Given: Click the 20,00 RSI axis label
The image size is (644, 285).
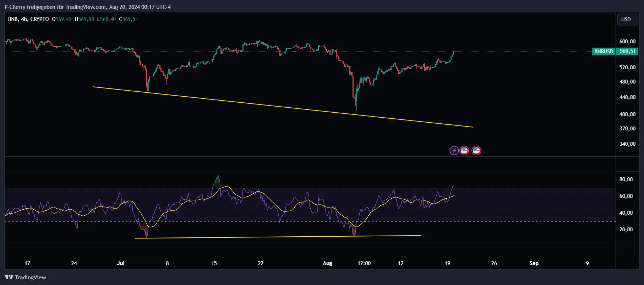Looking at the screenshot, I should (x=626, y=230).
